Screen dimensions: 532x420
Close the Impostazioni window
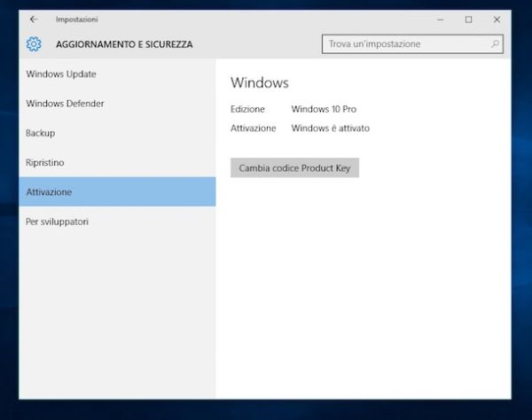[x=497, y=19]
